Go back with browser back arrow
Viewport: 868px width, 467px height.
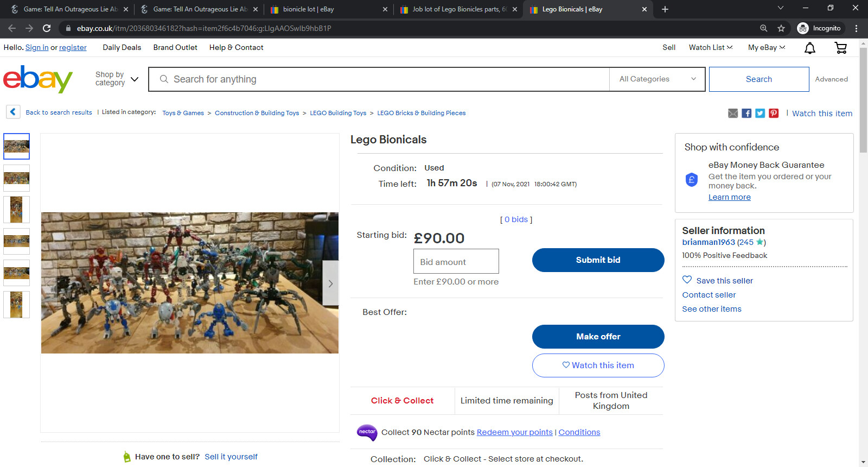(12, 28)
